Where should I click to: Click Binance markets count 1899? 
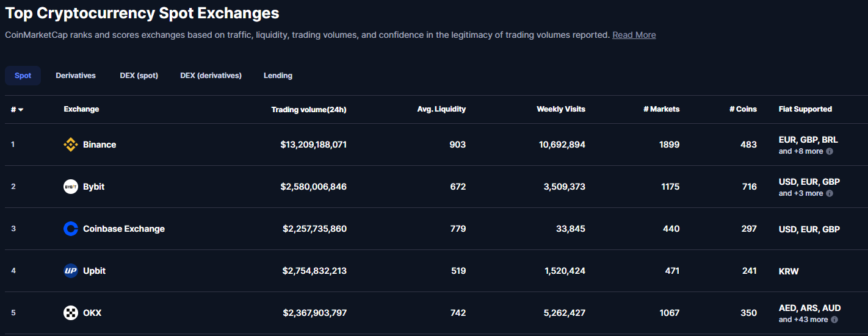point(670,145)
